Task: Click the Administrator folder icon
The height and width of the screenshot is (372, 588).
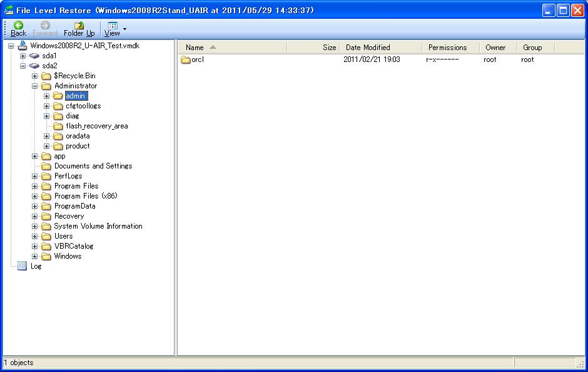Action: (x=46, y=86)
